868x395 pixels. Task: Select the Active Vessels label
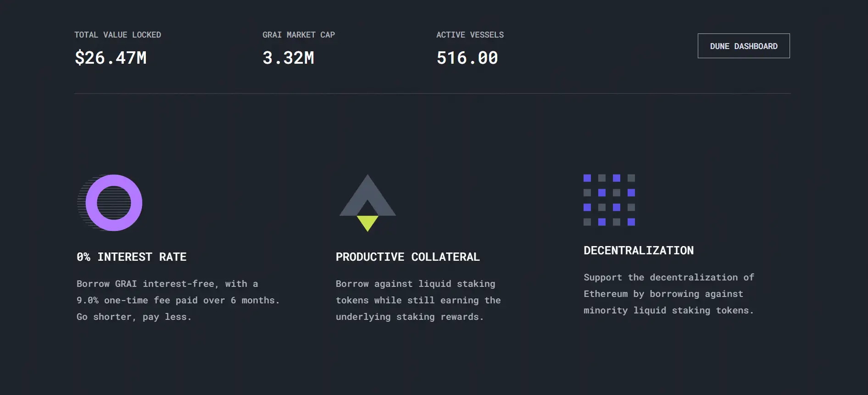(x=470, y=35)
